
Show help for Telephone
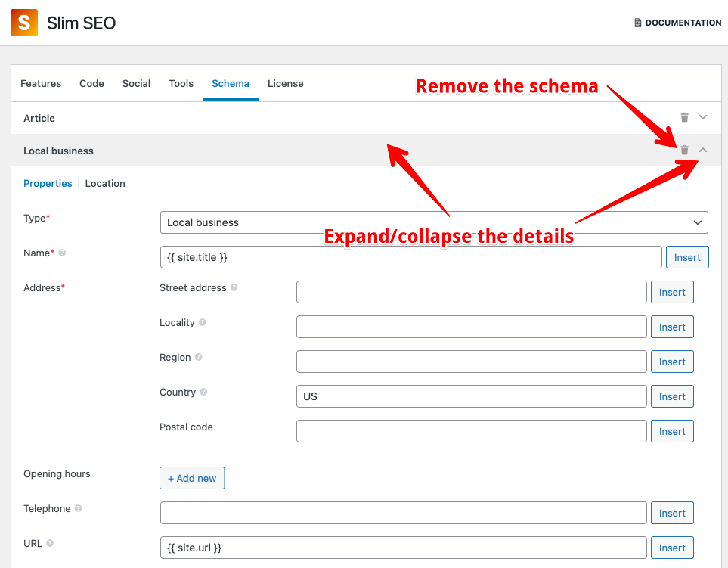(78, 508)
